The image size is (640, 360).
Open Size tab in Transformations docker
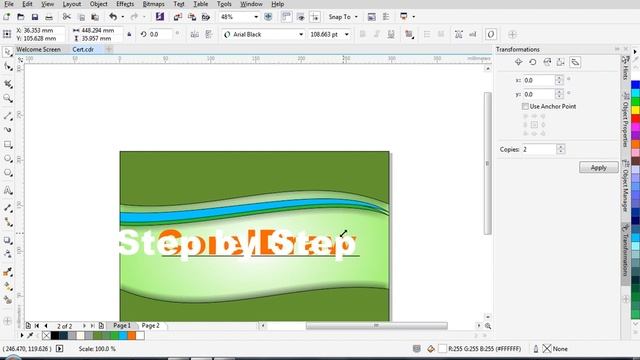561,62
